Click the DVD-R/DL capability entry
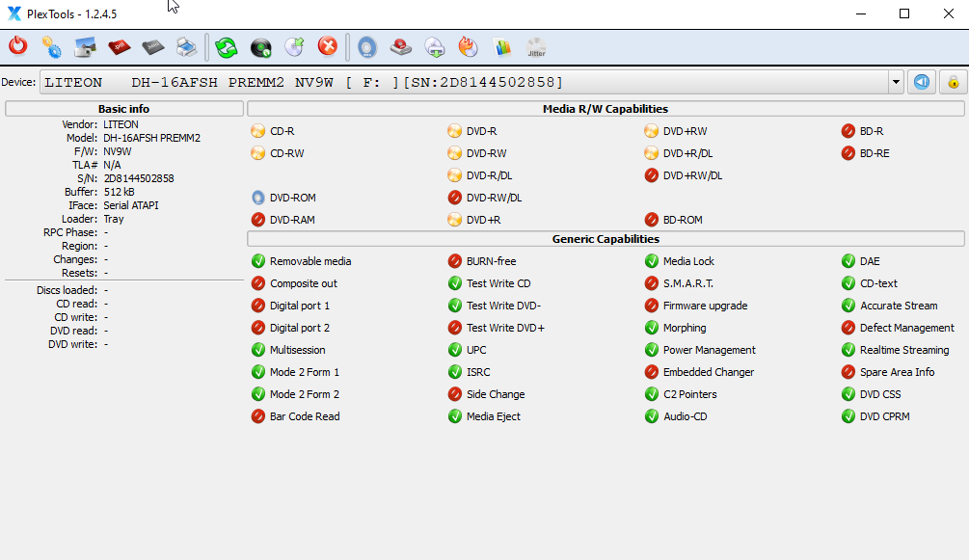The height and width of the screenshot is (560, 969). (479, 175)
